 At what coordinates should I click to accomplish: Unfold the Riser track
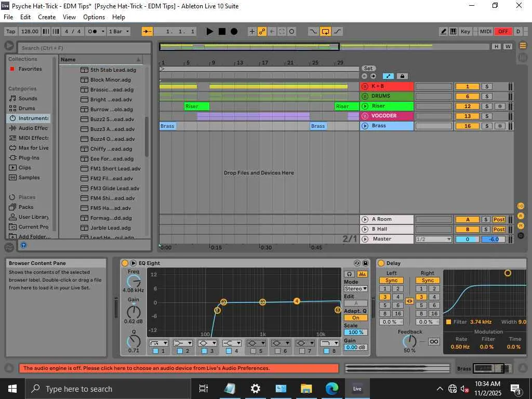[365, 106]
